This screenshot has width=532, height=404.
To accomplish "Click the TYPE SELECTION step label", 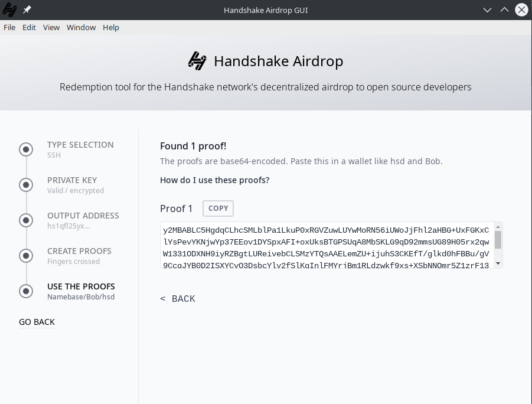I will (x=80, y=145).
